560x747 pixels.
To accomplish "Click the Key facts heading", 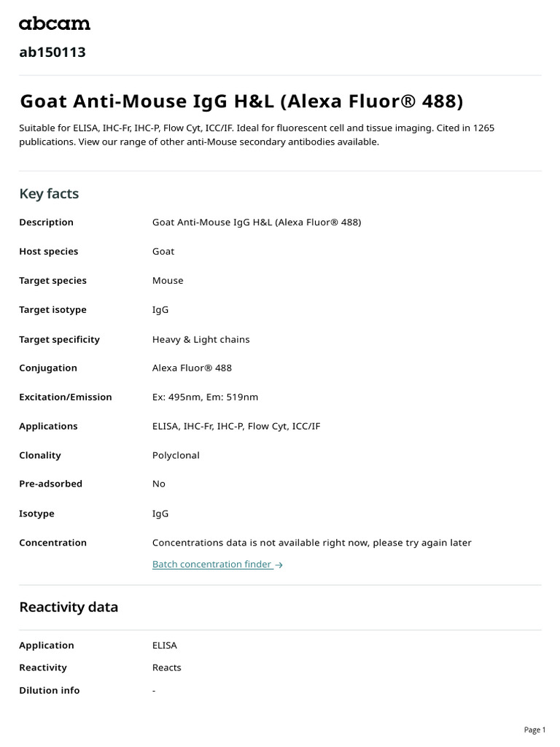I will click(x=49, y=193).
